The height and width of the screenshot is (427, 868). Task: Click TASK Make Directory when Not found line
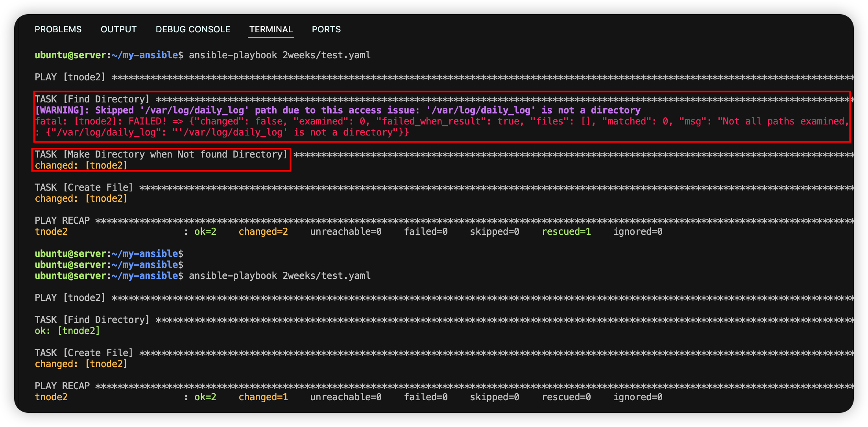[161, 154]
